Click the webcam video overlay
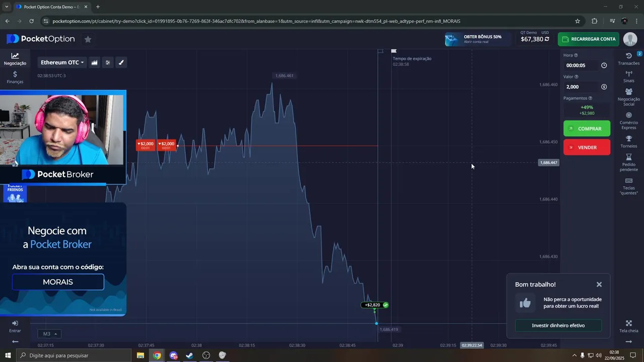The image size is (644, 362). click(62, 130)
